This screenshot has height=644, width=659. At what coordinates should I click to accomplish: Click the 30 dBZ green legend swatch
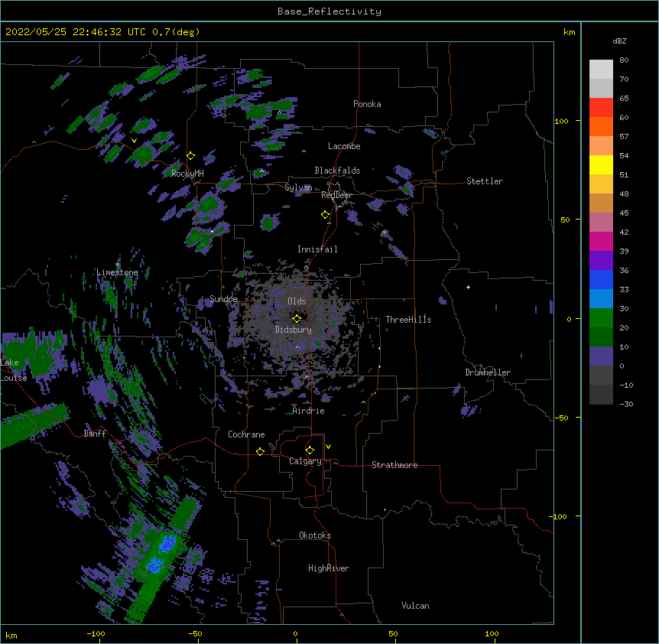601,318
